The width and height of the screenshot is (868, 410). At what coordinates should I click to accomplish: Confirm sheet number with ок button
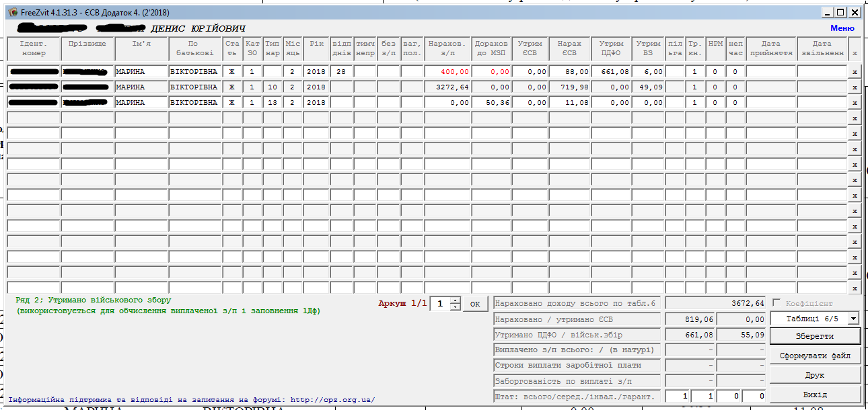[x=475, y=304]
